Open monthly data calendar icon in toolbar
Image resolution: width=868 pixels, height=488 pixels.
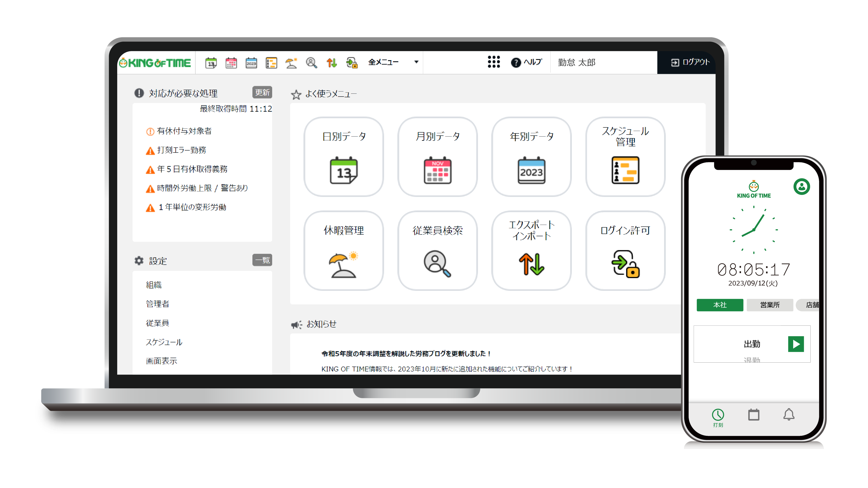pos(231,63)
